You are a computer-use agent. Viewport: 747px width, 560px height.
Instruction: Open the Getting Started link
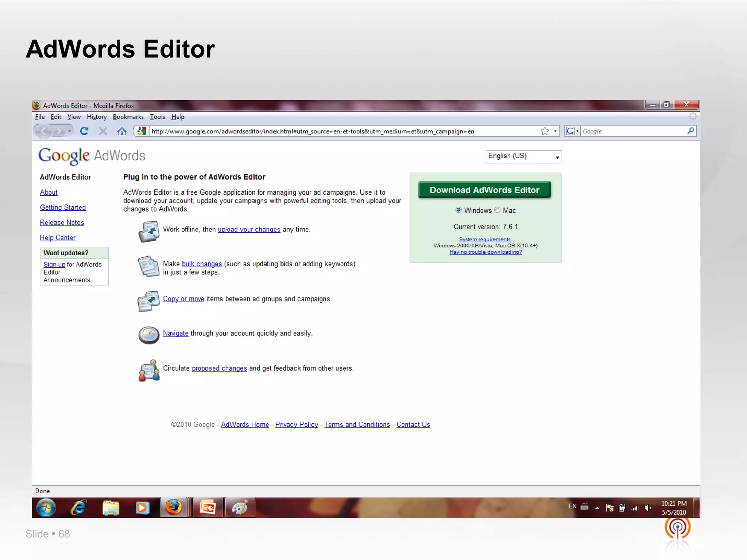(63, 207)
